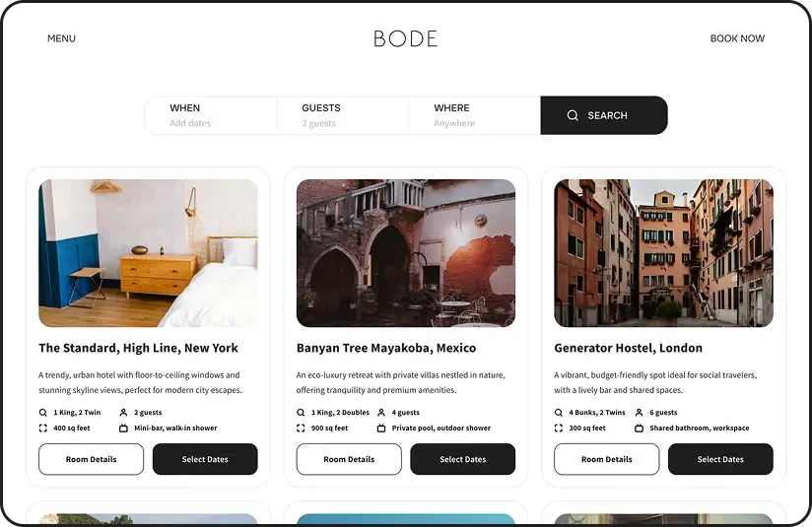Click amenities icon beside 'Mini-bar, walk-in shower'
This screenshot has width=812, height=527.
pyautogui.click(x=123, y=428)
